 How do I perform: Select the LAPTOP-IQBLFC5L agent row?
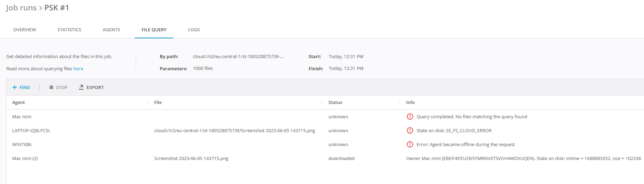click(x=31, y=130)
